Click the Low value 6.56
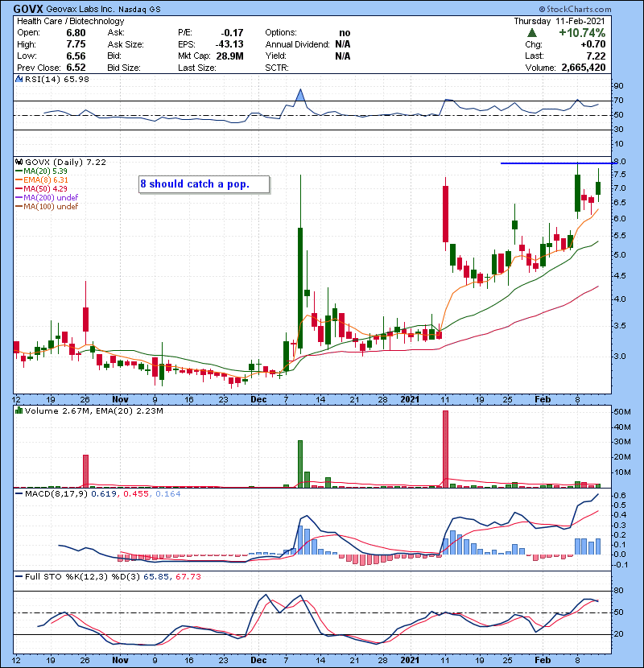Screen dimensions: 644x668 click(x=76, y=56)
